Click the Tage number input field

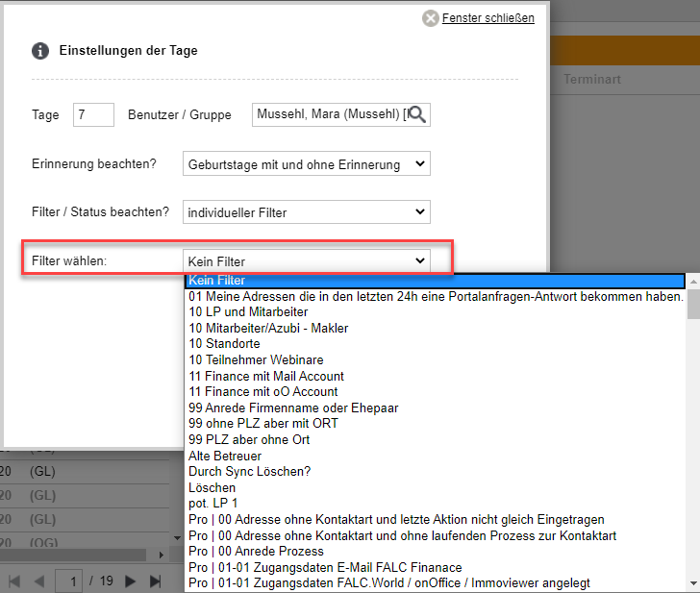pos(93,115)
